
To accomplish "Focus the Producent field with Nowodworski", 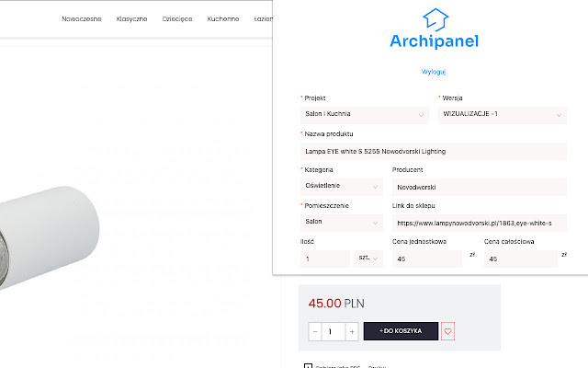I will coord(480,187).
